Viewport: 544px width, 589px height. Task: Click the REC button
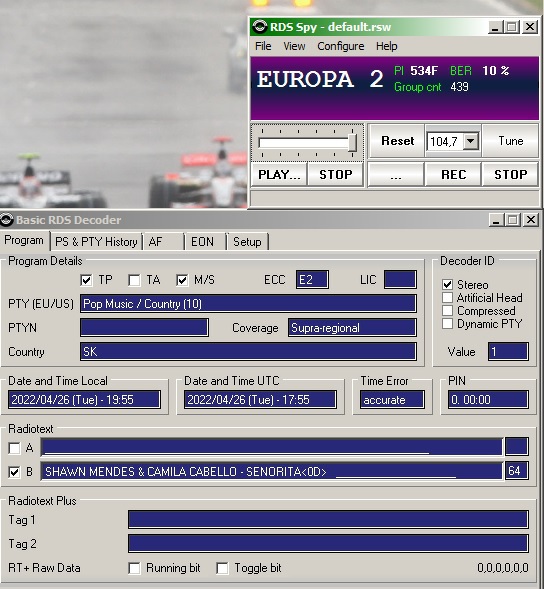(453, 175)
